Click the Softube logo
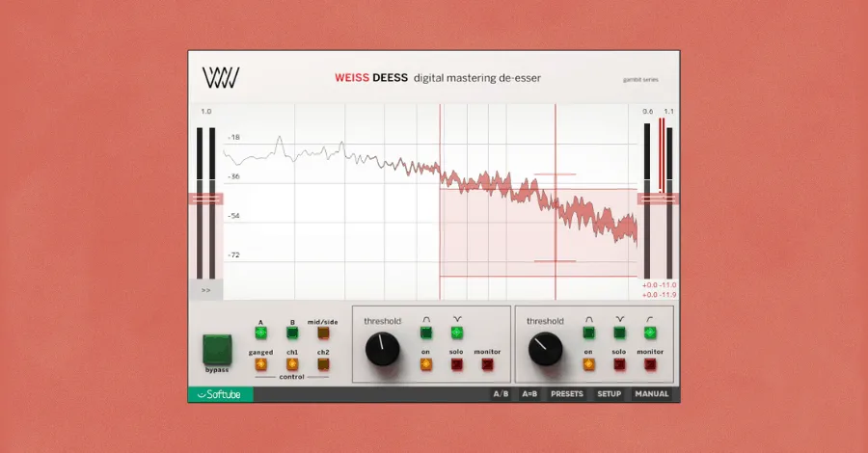The image size is (868, 453). (x=220, y=394)
